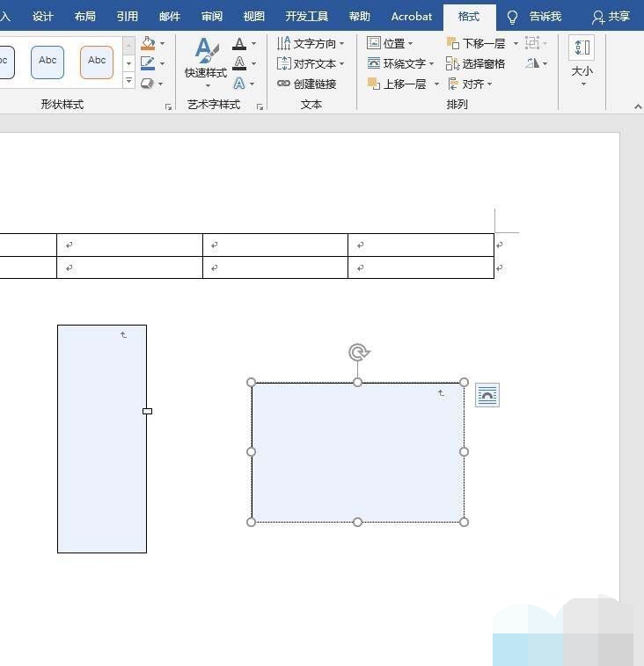This screenshot has width=644, height=666.
Task: Click the Share (共享) button
Action: 611,16
